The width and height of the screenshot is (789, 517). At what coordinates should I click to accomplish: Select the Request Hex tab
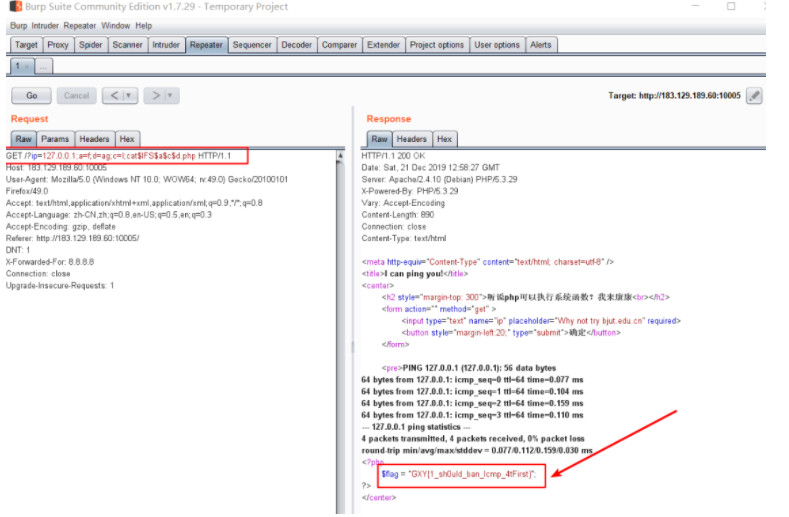(127, 139)
